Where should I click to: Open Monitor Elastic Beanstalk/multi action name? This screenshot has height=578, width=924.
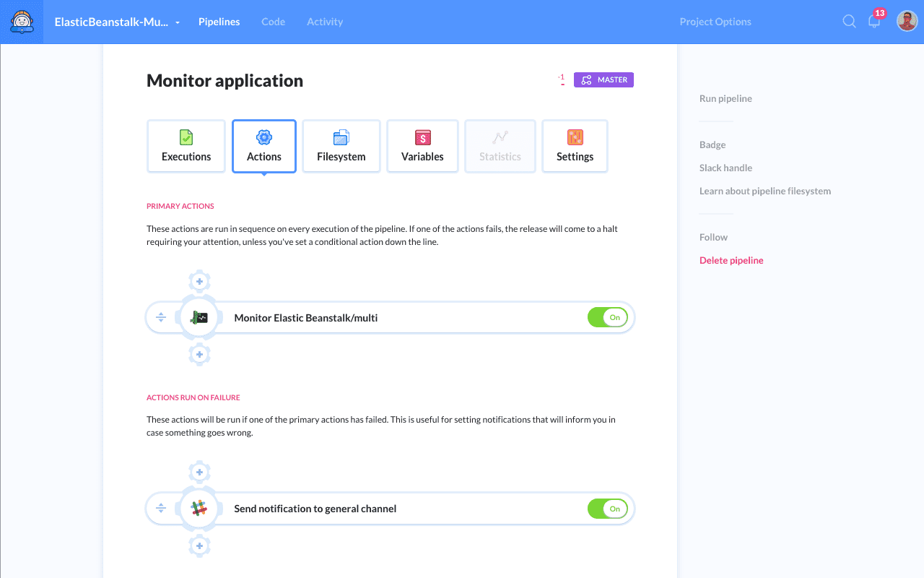click(306, 317)
